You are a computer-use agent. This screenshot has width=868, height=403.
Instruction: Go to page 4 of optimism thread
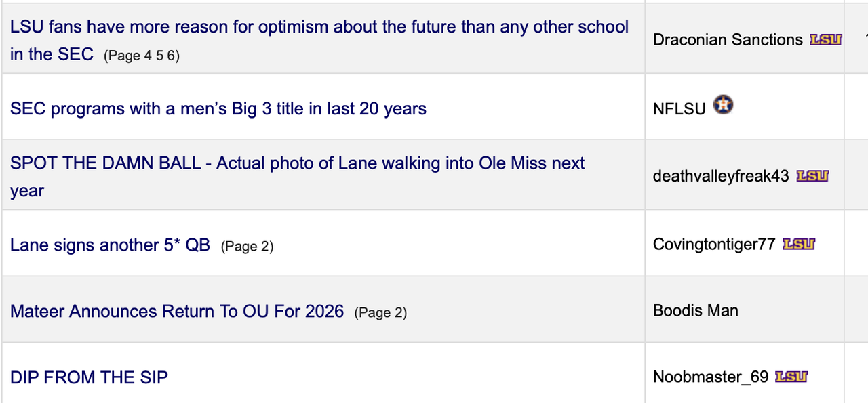(x=148, y=56)
